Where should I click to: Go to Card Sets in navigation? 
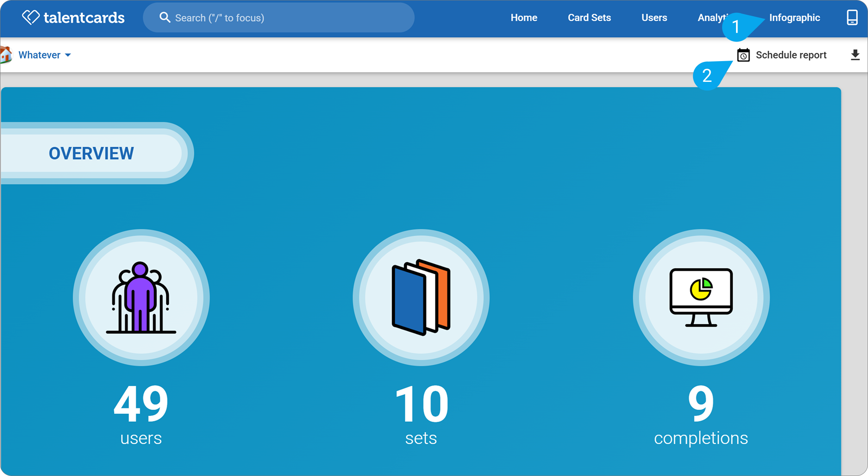[x=589, y=18]
